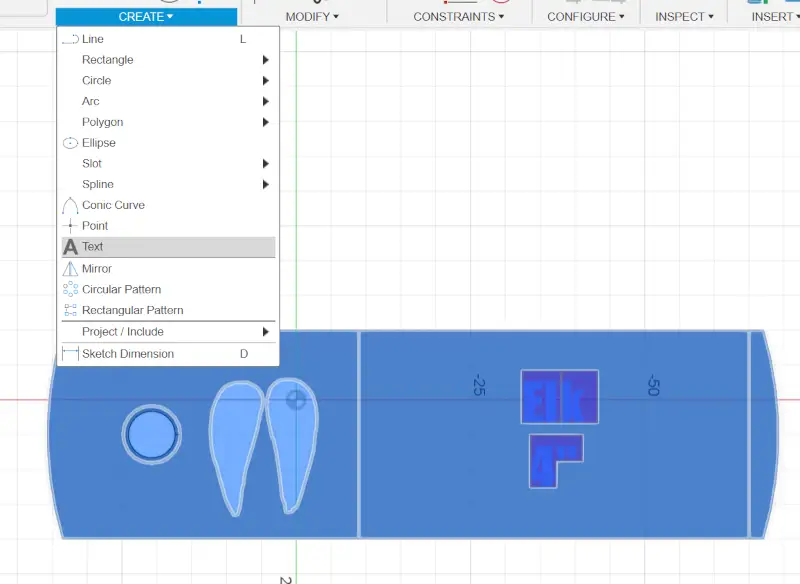Select the upper dark blue text box
The image size is (800, 584).
tap(560, 397)
